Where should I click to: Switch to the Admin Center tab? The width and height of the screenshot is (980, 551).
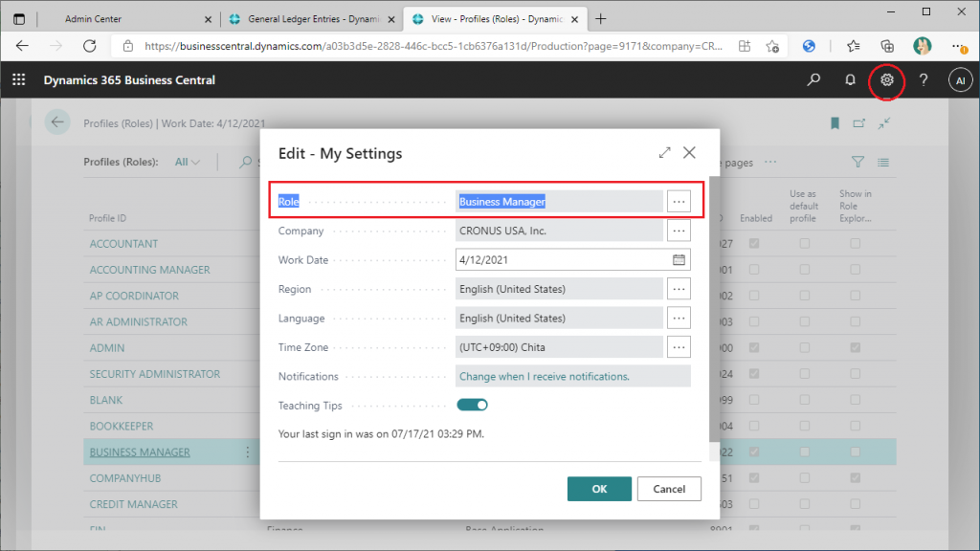click(x=93, y=19)
